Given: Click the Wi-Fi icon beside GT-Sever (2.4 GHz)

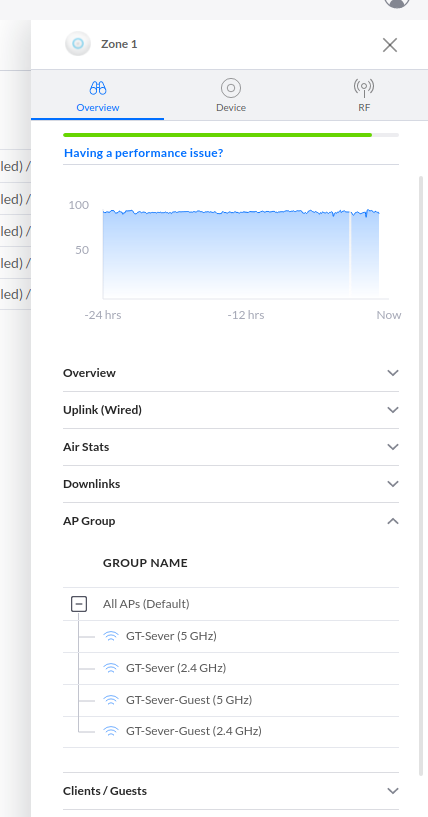Looking at the screenshot, I should point(110,668).
